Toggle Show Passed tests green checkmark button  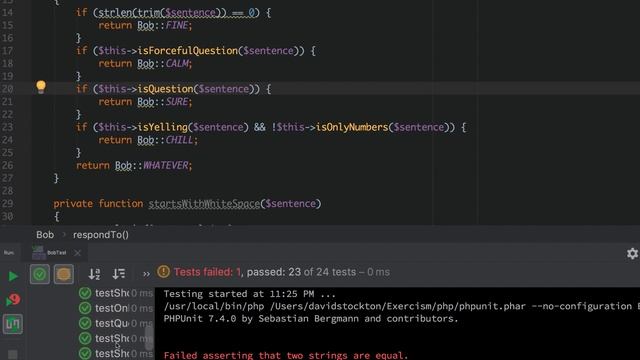click(x=40, y=274)
